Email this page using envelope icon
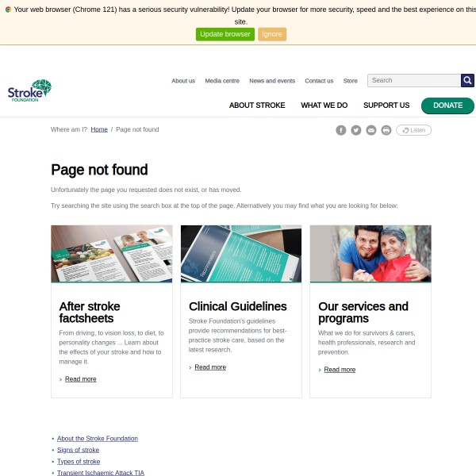 point(371,130)
